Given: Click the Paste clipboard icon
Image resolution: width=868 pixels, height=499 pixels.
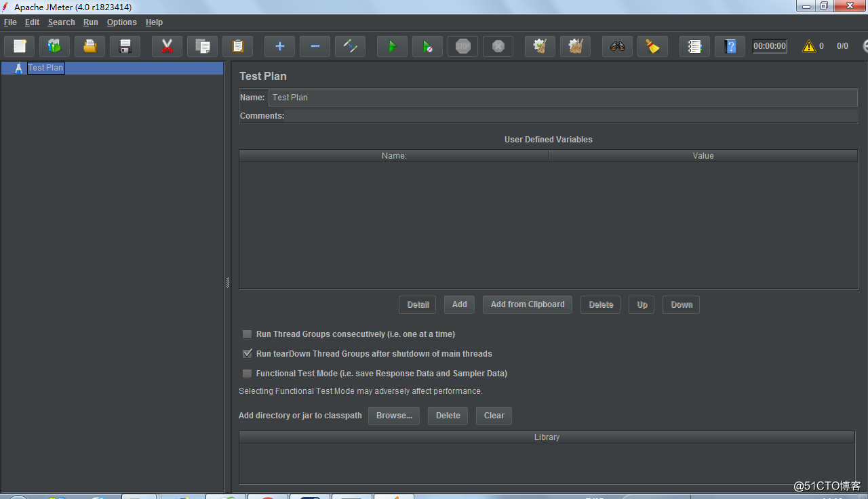Looking at the screenshot, I should [237, 46].
